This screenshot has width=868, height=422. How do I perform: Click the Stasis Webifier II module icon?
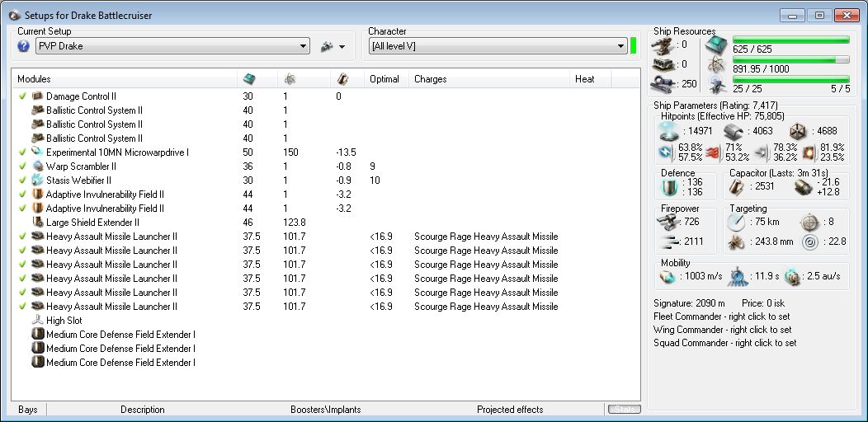coord(38,181)
